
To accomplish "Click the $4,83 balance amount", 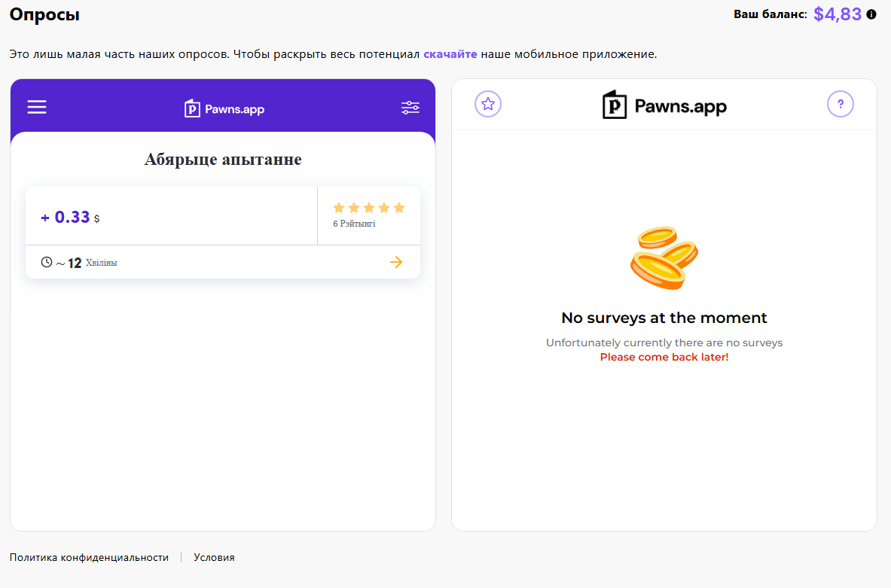I will (x=837, y=14).
